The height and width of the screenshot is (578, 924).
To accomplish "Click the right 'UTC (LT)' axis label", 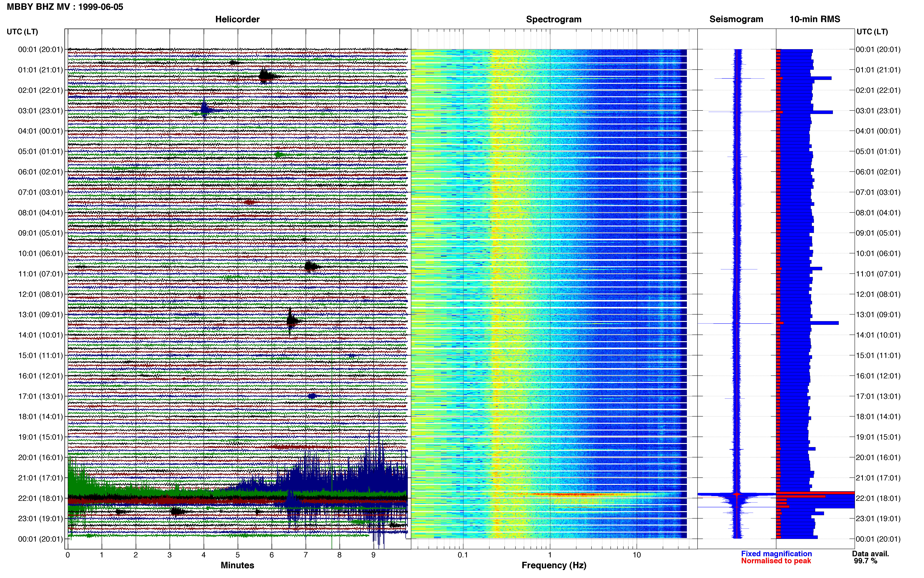I will 872,32.
